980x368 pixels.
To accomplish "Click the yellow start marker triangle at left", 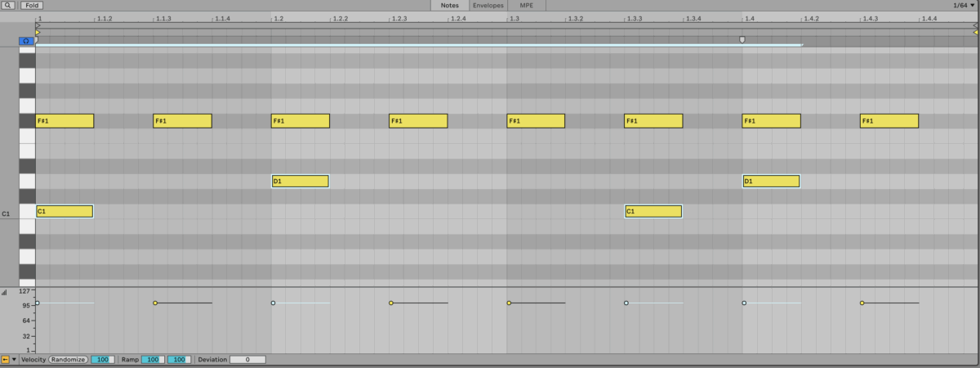I will (x=38, y=33).
